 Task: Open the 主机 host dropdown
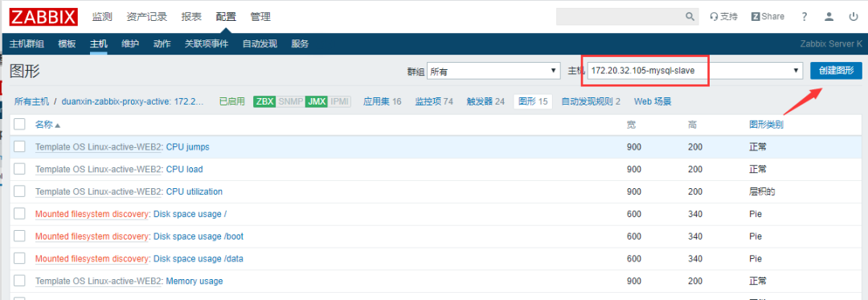[694, 71]
